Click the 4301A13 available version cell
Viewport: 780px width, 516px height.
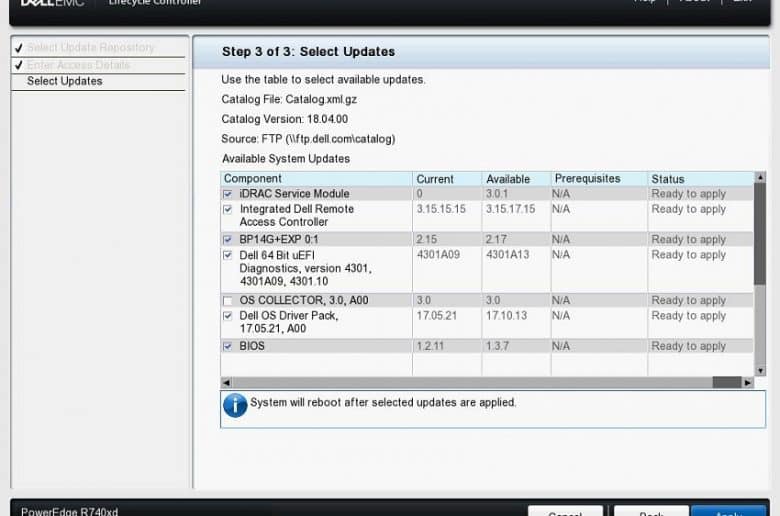pos(507,255)
